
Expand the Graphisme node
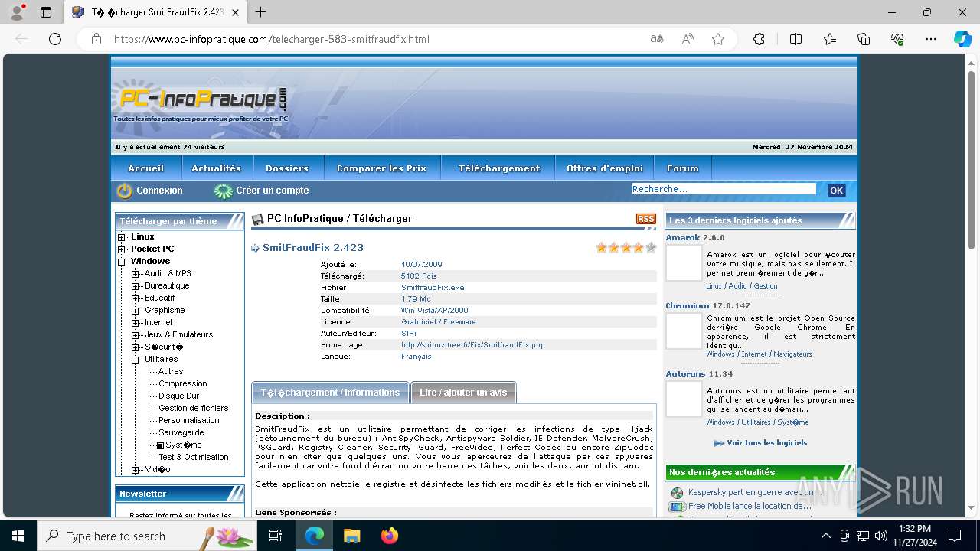point(136,311)
